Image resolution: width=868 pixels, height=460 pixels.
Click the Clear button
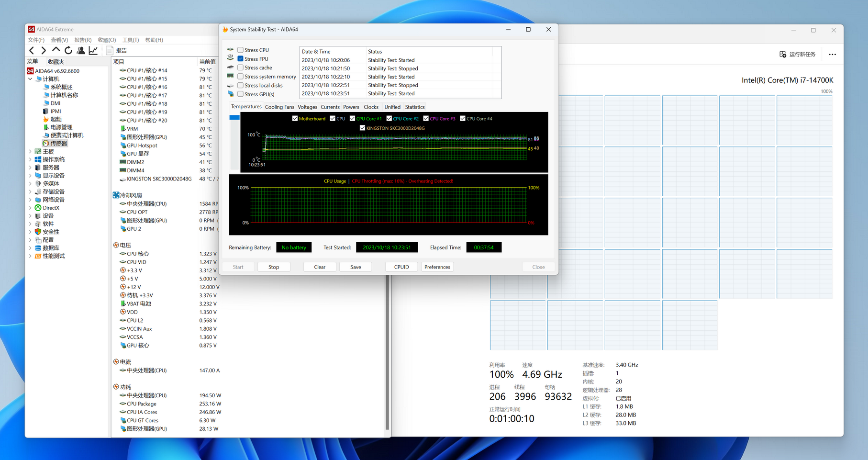tap(320, 267)
